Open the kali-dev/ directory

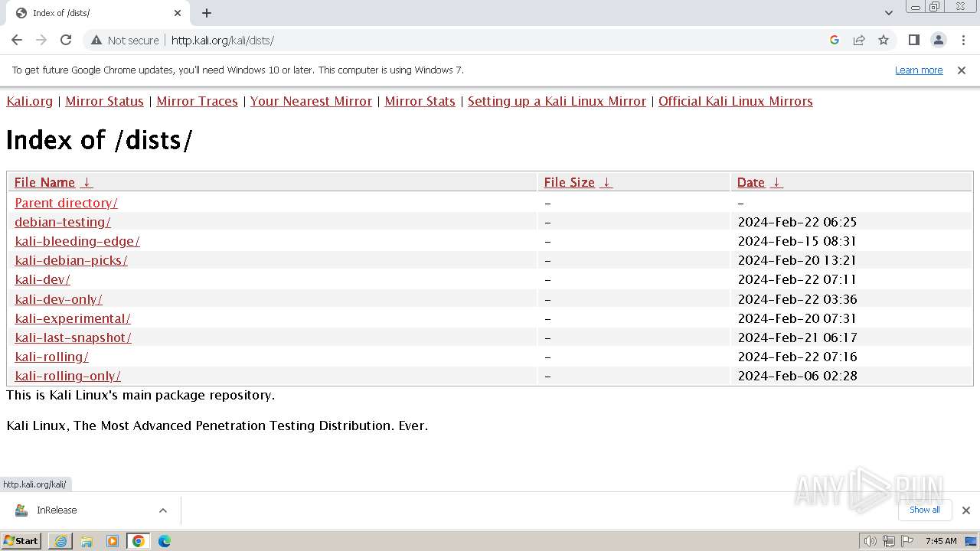click(x=42, y=279)
